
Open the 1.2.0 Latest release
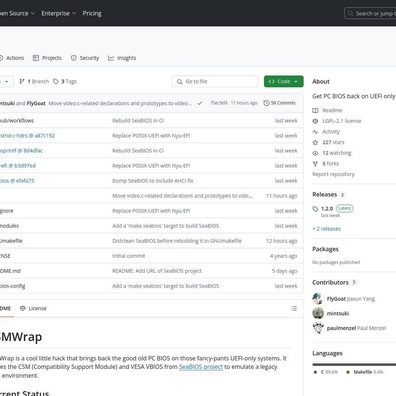tap(337, 208)
